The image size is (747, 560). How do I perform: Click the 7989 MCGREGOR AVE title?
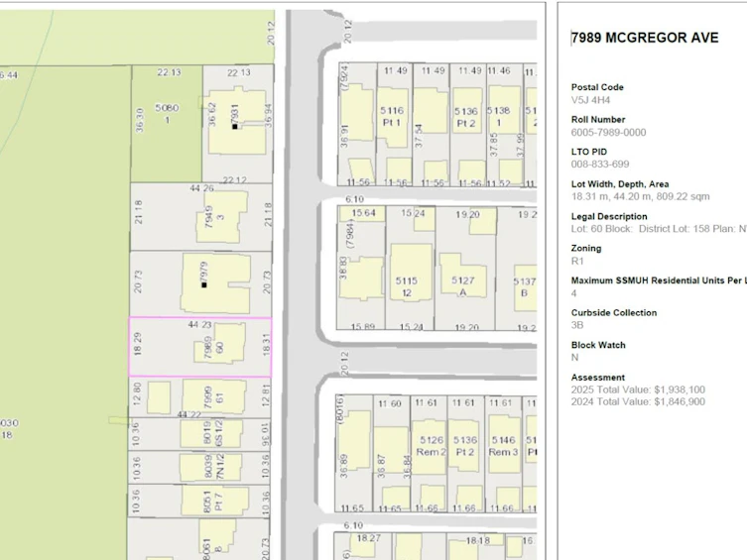(x=645, y=38)
